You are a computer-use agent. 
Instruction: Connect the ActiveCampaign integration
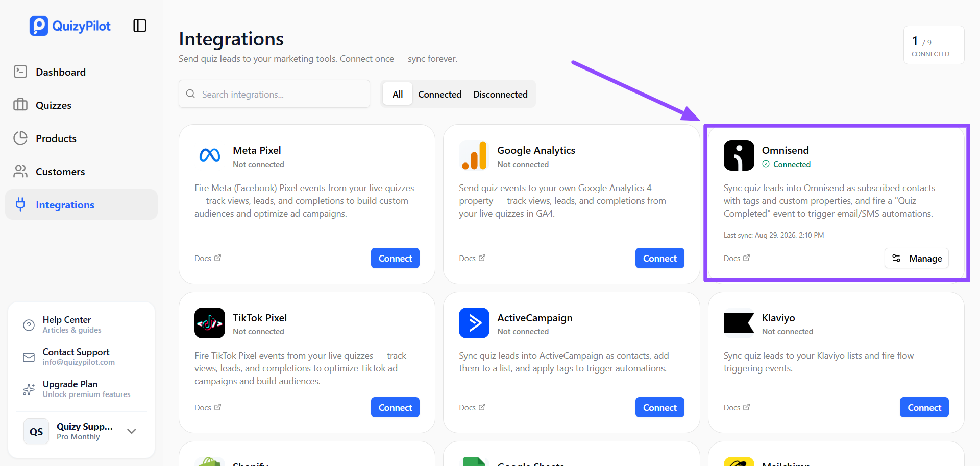click(659, 407)
